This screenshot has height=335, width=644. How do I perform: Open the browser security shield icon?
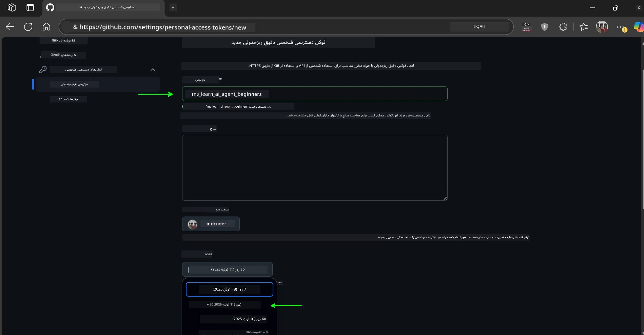[x=544, y=27]
